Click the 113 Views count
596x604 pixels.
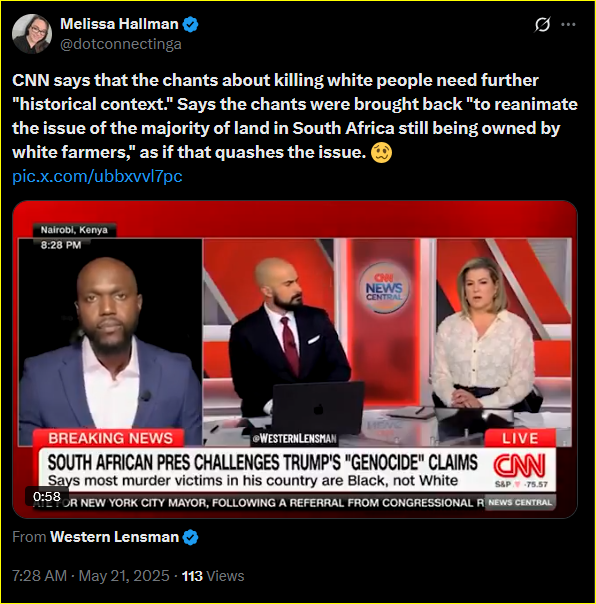213,576
